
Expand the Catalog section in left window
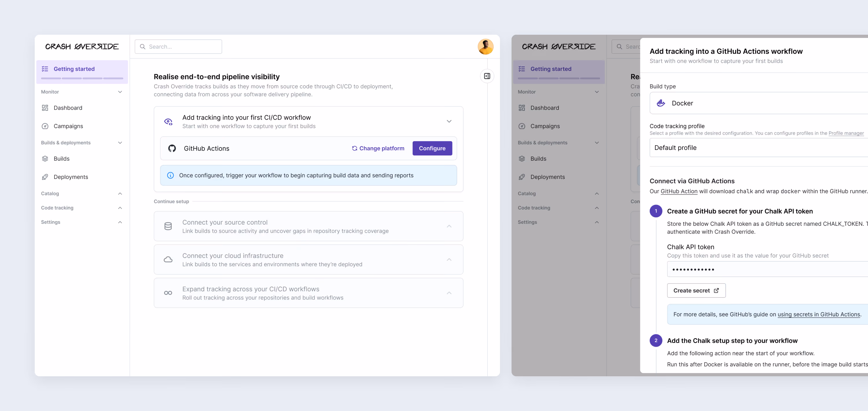(x=120, y=194)
